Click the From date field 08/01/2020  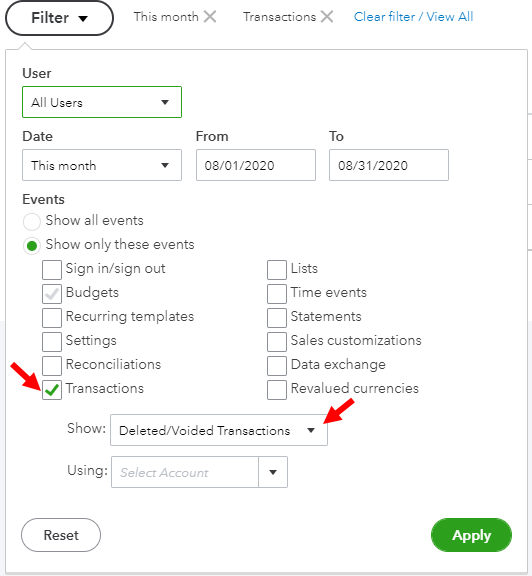pyautogui.click(x=256, y=165)
